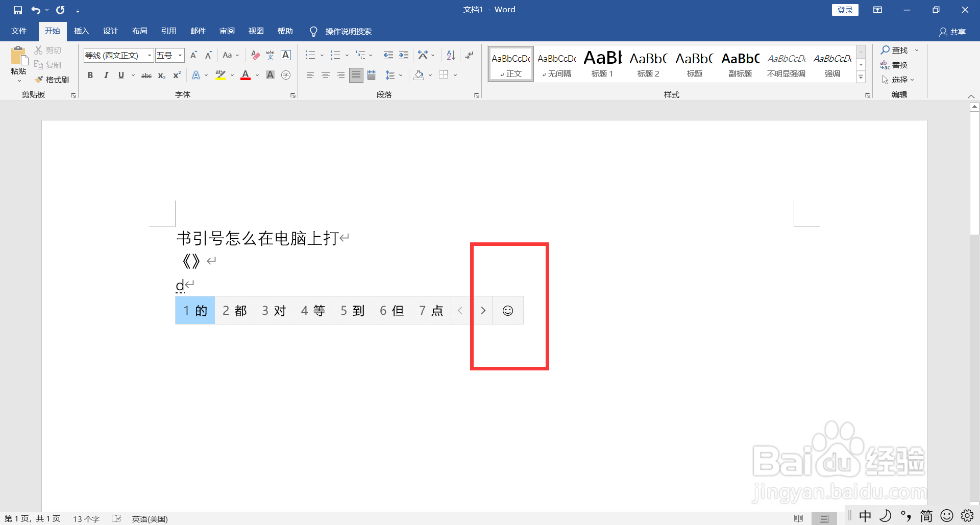
Task: Apply enclosed character formatting
Action: click(x=286, y=76)
